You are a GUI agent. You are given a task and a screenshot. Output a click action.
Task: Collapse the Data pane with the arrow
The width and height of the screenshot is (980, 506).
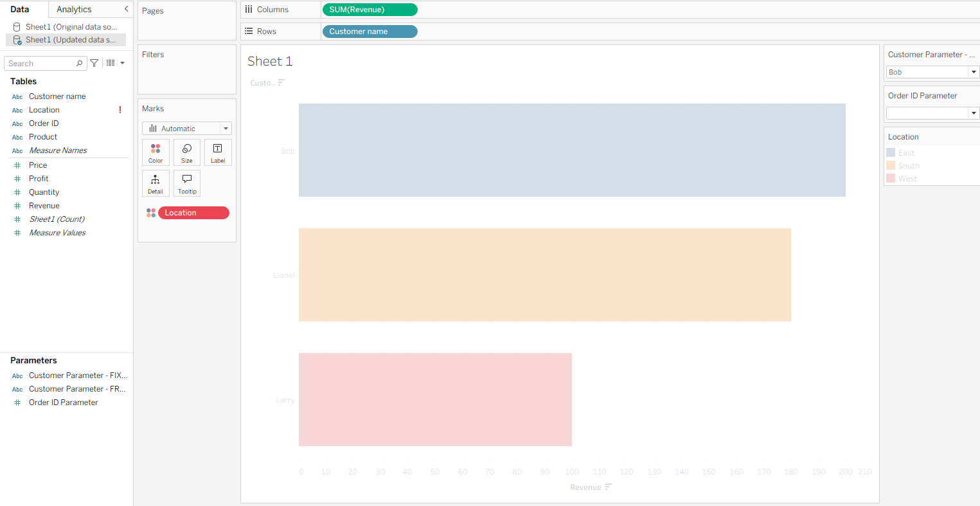click(x=126, y=9)
